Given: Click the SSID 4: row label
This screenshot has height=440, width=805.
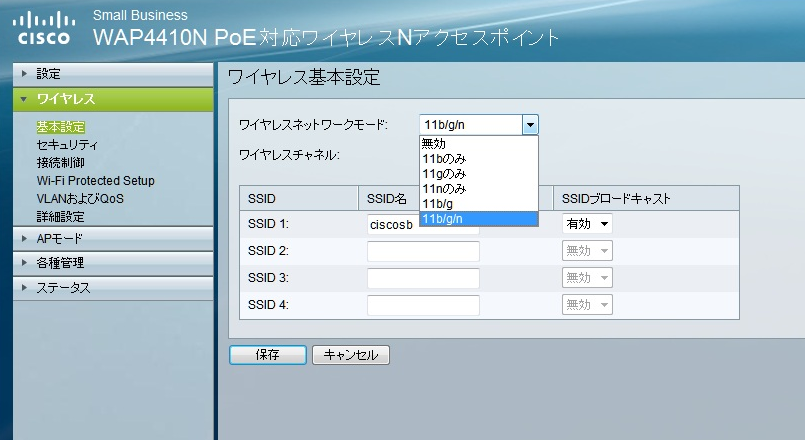Looking at the screenshot, I should 268,305.
